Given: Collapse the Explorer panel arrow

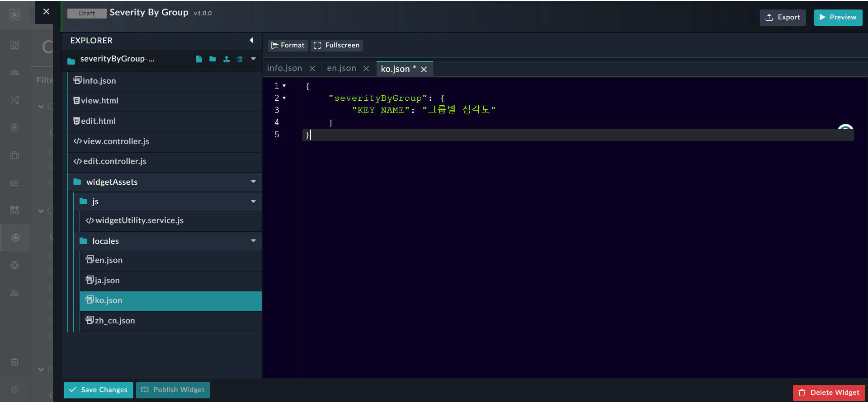Looking at the screenshot, I should tap(251, 40).
